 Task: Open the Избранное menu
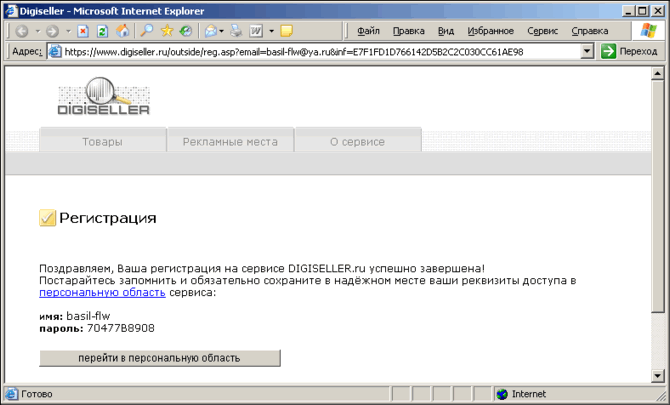point(491,31)
